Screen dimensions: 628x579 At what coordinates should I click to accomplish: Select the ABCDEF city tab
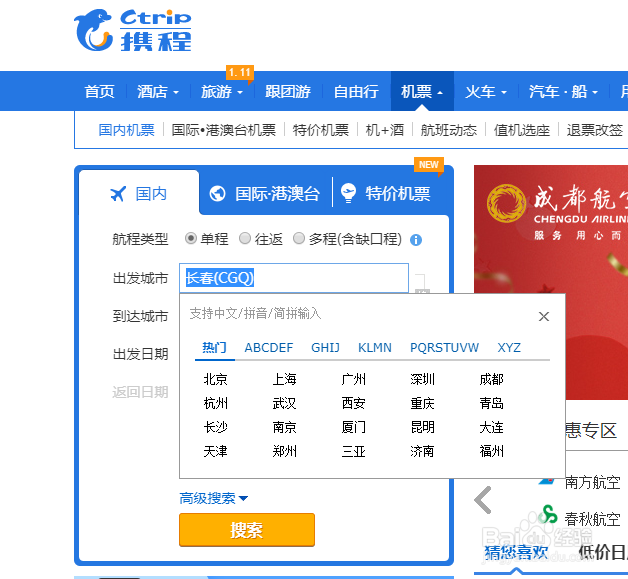(269, 348)
